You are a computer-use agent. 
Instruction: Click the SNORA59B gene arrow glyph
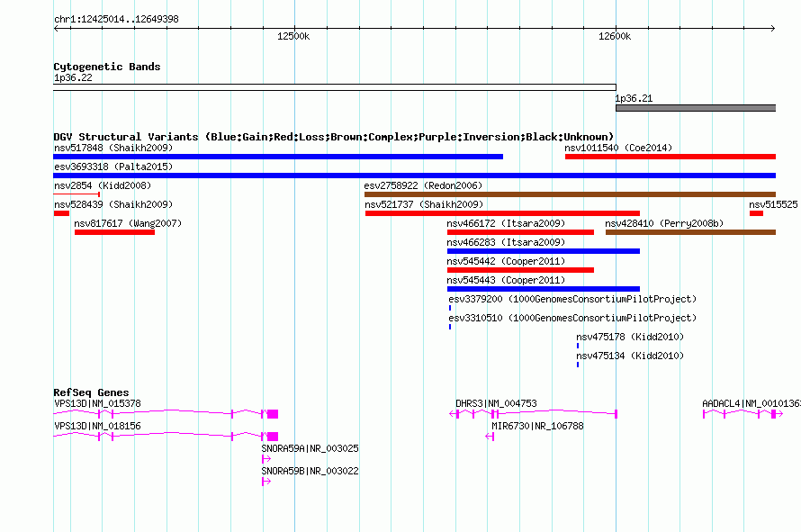point(266,482)
